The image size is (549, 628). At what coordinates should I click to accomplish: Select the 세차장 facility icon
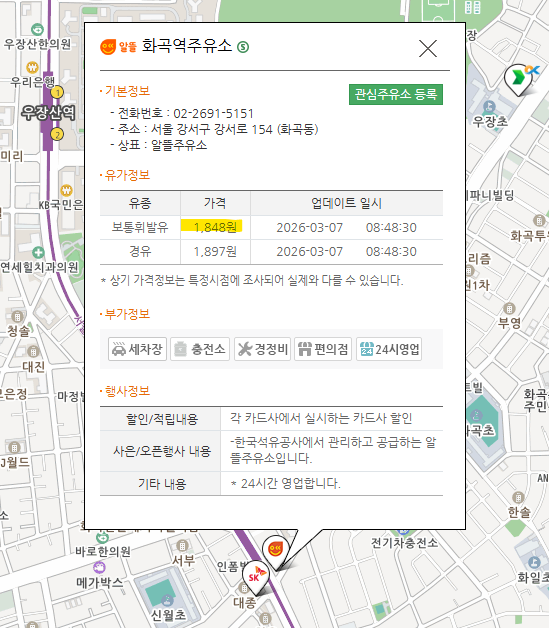[x=137, y=349]
